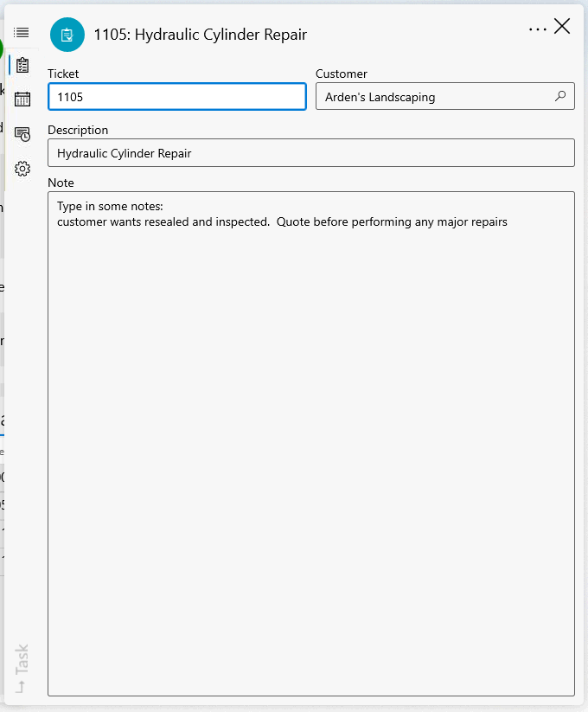Click the Arden's Landscaping customer field
The height and width of the screenshot is (712, 588).
pyautogui.click(x=432, y=97)
